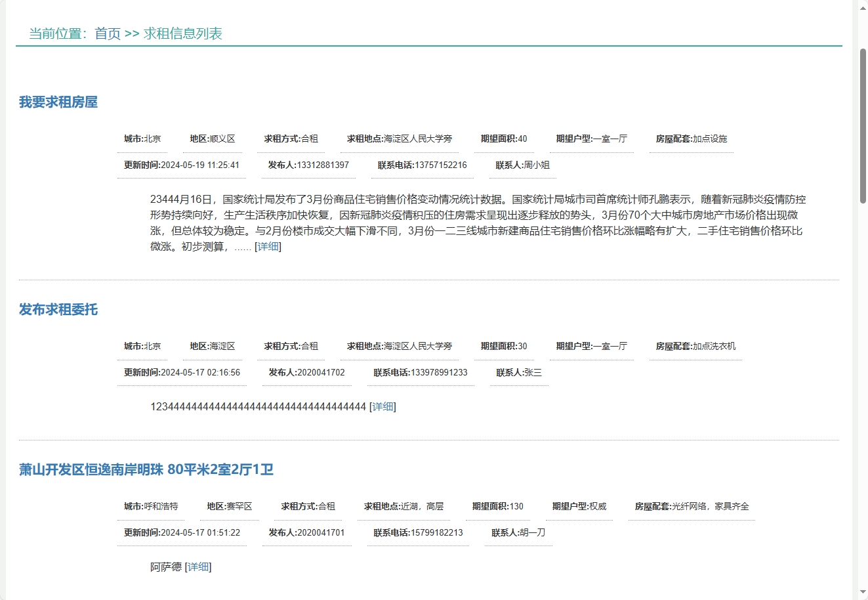868x600 pixels.
Task: Open the listing titled 发布求租委托
Action: 58,310
